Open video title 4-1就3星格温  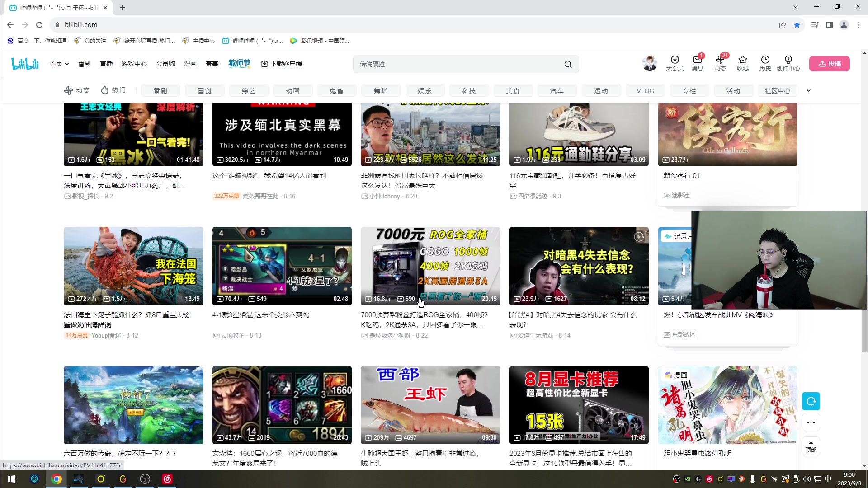point(261,315)
